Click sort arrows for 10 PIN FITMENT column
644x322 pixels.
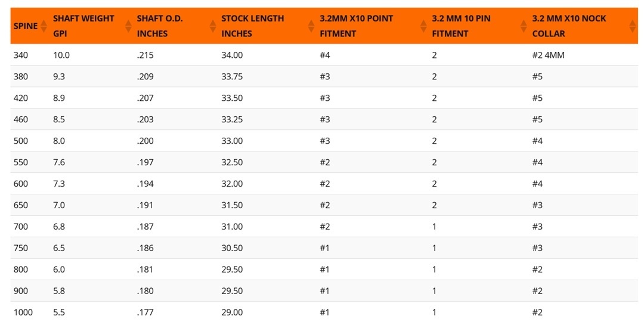tap(524, 26)
